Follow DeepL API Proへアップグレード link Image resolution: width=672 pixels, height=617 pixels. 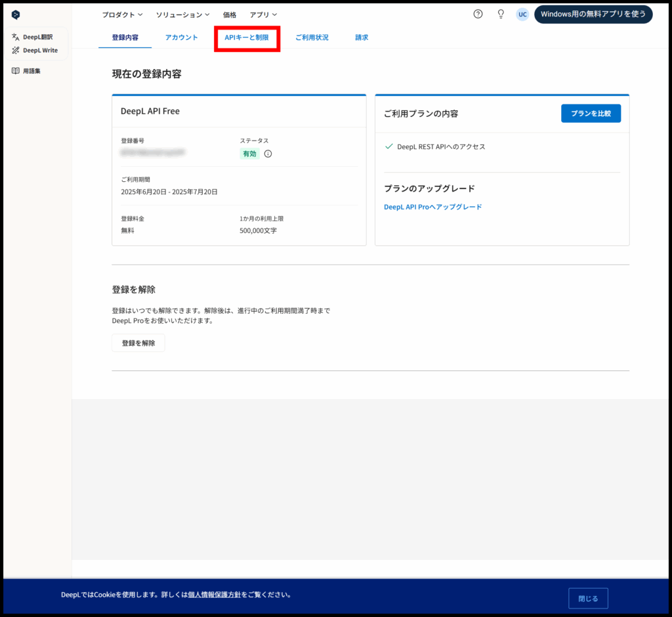433,207
